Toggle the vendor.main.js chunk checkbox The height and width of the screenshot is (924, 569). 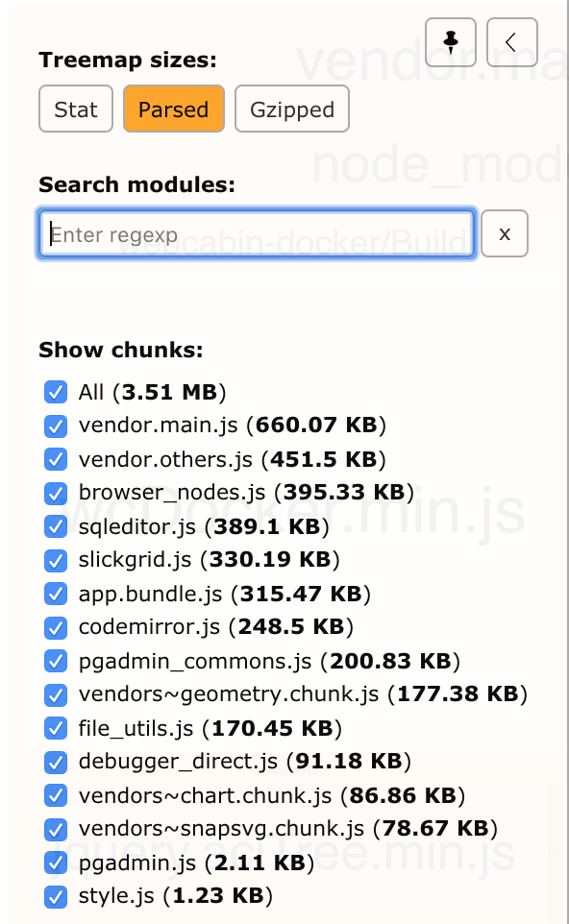click(x=56, y=426)
